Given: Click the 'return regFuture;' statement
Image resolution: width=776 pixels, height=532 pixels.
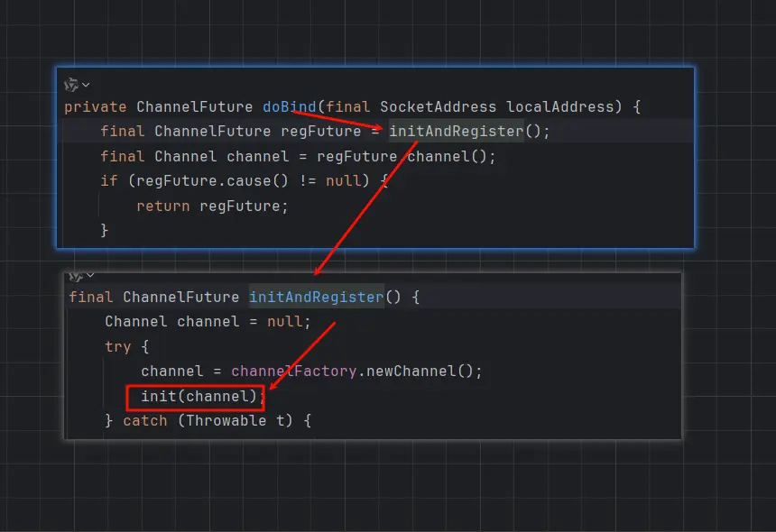Looking at the screenshot, I should [212, 206].
